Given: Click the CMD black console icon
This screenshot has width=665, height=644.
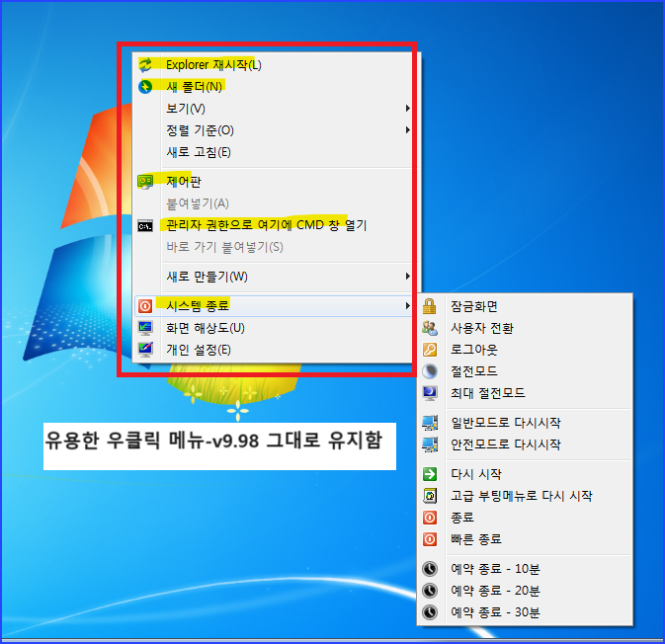Looking at the screenshot, I should point(145,226).
